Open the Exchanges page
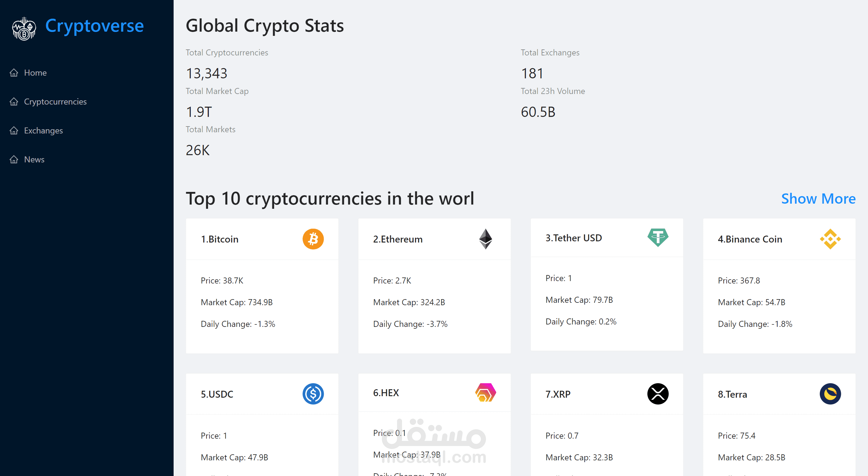Screen dimensions: 868x476 click(x=43, y=130)
